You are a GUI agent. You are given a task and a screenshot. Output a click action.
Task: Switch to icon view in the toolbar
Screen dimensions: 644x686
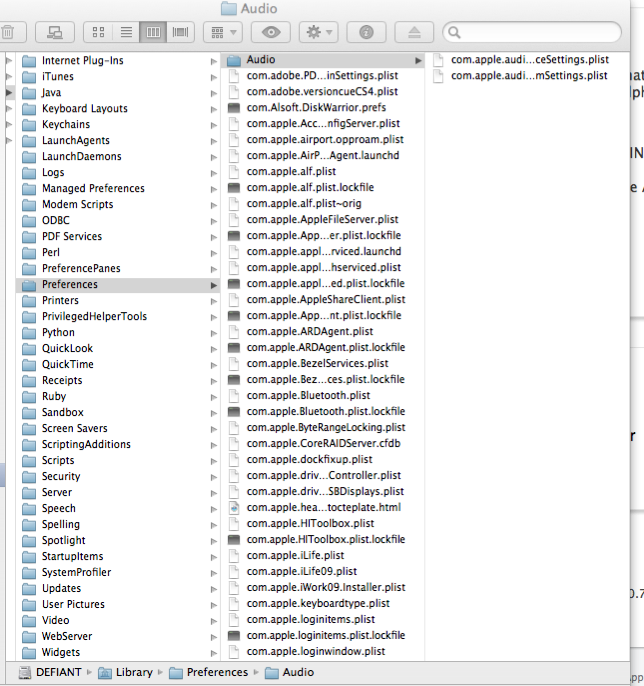click(98, 32)
